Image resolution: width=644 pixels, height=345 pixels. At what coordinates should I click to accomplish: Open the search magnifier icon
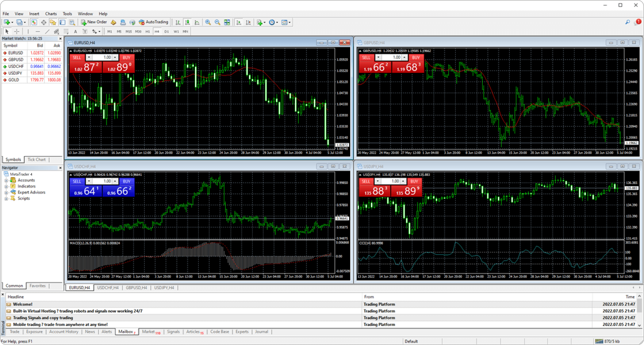[627, 22]
